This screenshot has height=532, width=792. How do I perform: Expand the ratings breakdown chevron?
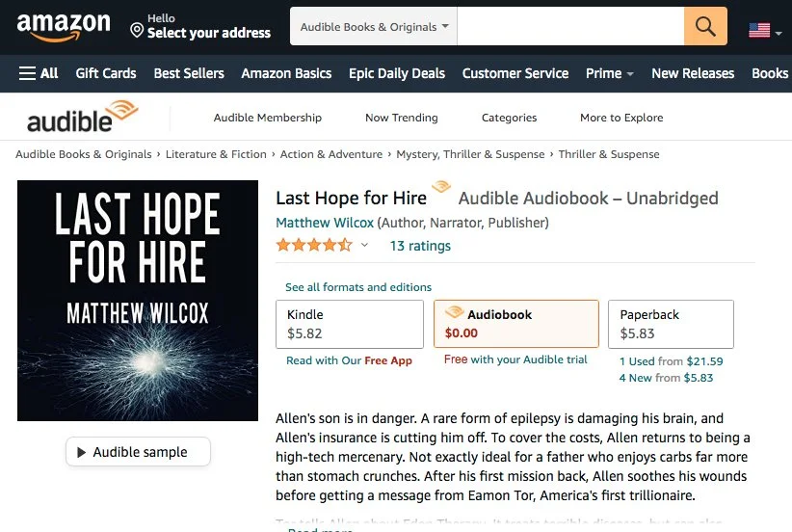(x=364, y=246)
